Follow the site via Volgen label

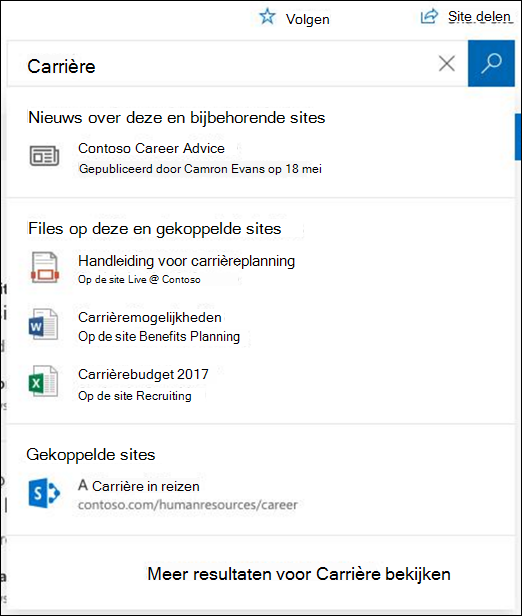[x=308, y=19]
